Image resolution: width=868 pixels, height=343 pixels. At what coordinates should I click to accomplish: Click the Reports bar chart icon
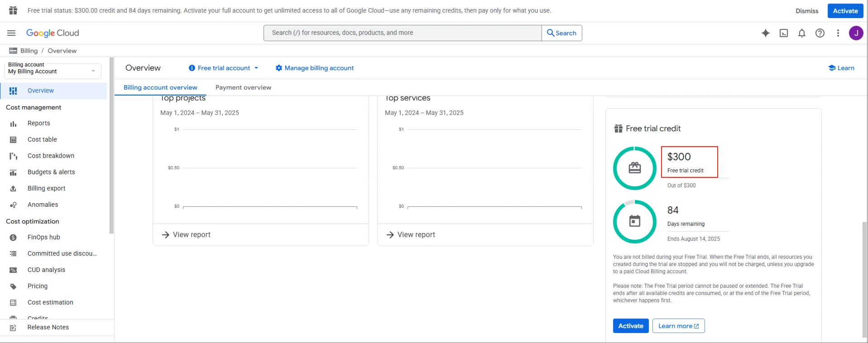pos(13,124)
